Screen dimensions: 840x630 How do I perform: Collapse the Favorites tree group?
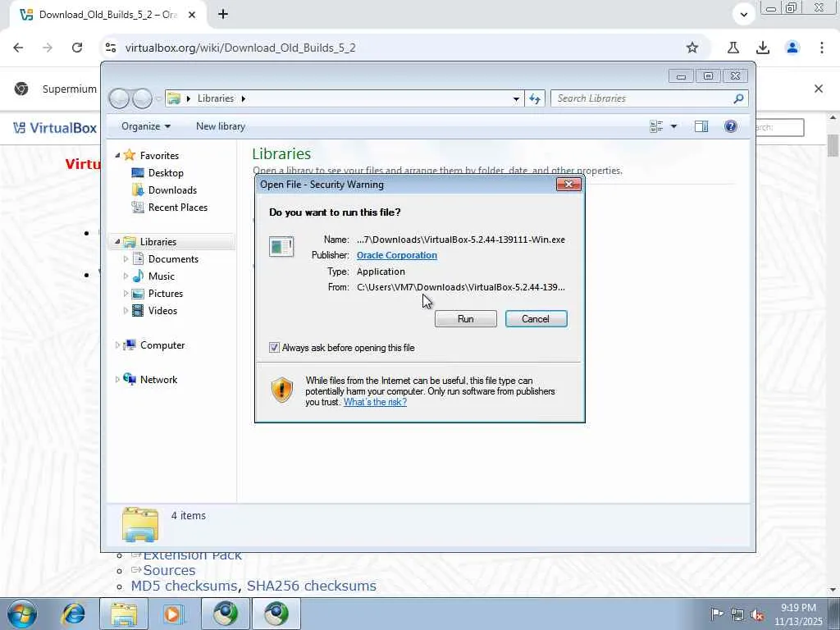pyautogui.click(x=117, y=155)
